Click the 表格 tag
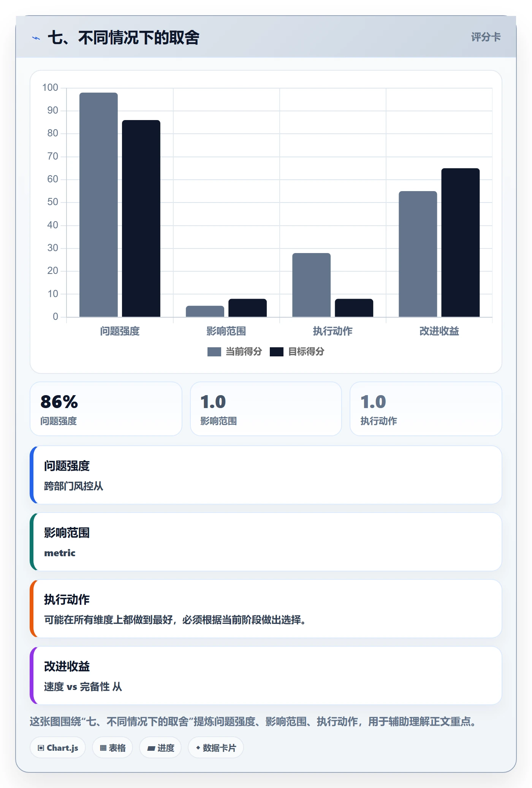 (x=112, y=748)
